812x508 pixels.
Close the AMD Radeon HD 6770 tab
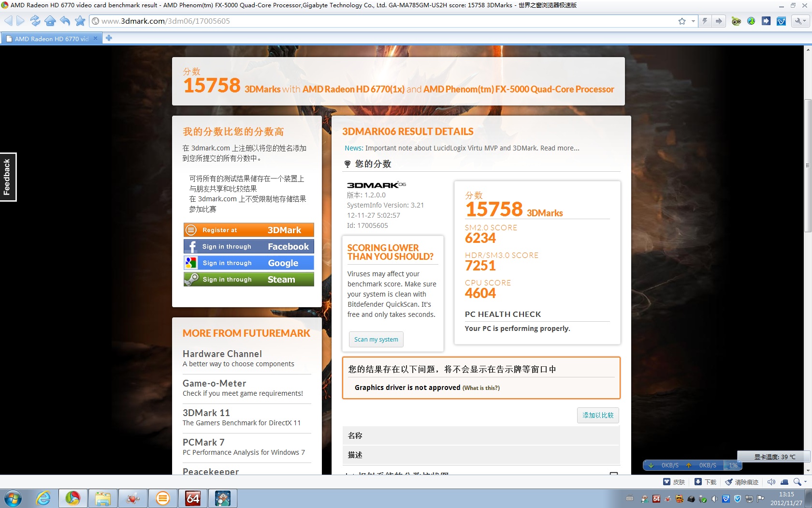[95, 38]
